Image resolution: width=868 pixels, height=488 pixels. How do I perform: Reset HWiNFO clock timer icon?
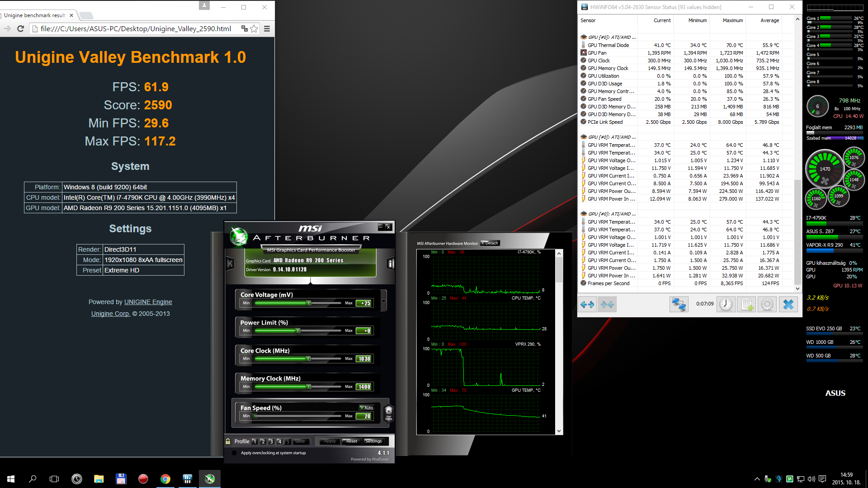point(726,305)
